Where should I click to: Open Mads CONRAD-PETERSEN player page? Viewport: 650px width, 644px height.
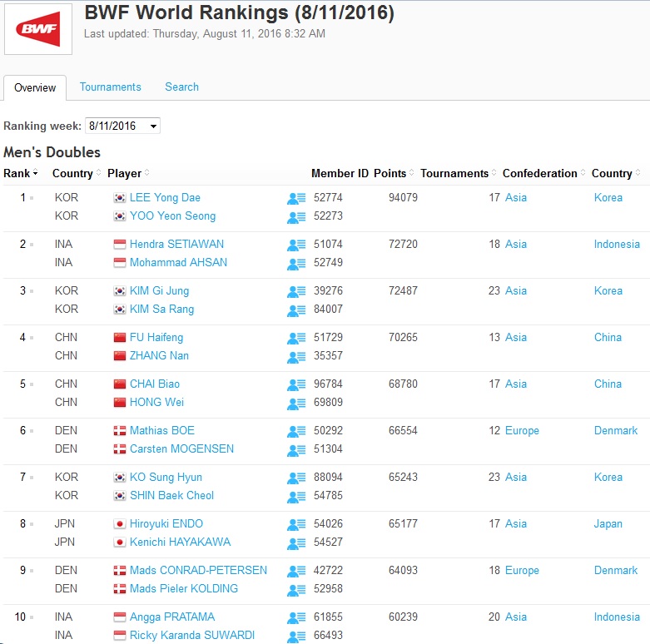198,571
